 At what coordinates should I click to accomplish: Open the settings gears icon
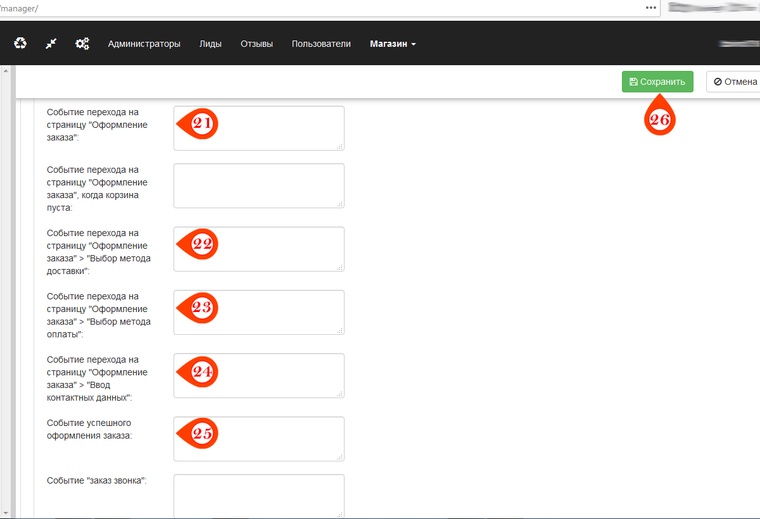[82, 44]
